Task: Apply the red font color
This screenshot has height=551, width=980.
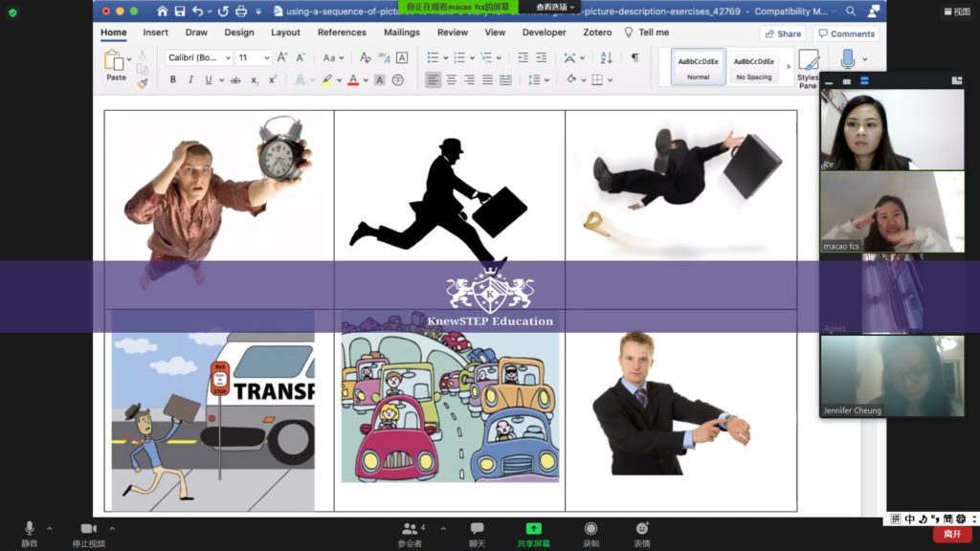Action: [353, 80]
